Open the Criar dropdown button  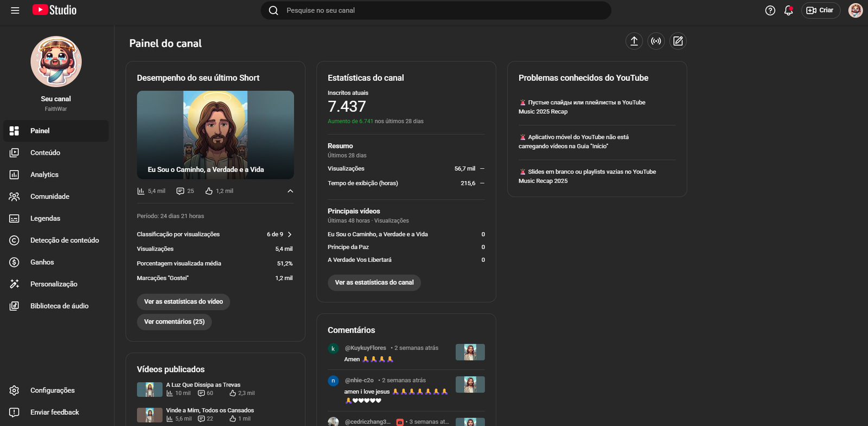[x=820, y=10]
